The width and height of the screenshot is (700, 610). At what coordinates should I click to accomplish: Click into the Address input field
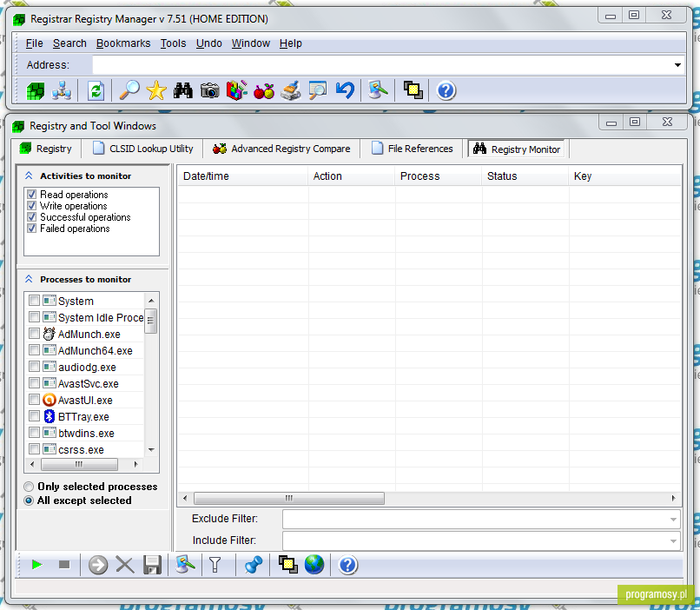pos(381,65)
